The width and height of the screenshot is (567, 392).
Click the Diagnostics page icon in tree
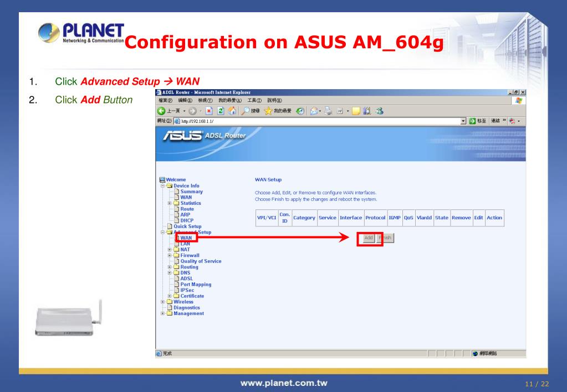tap(170, 307)
